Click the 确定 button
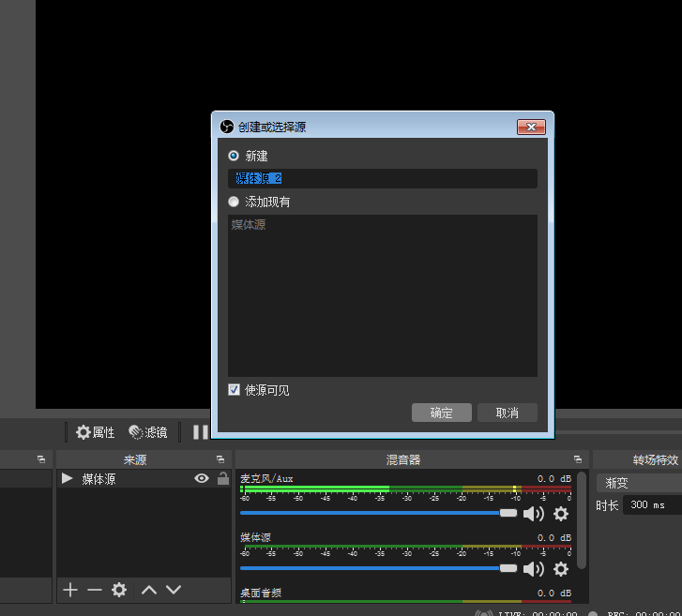682x616 pixels. [441, 413]
